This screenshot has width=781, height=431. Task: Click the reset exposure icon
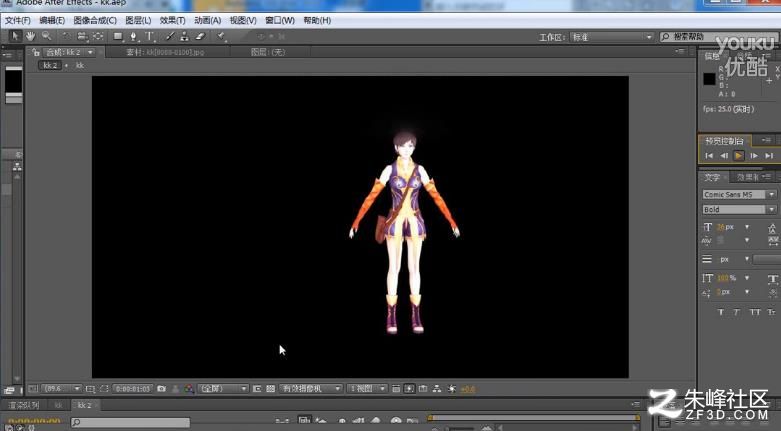coord(452,389)
